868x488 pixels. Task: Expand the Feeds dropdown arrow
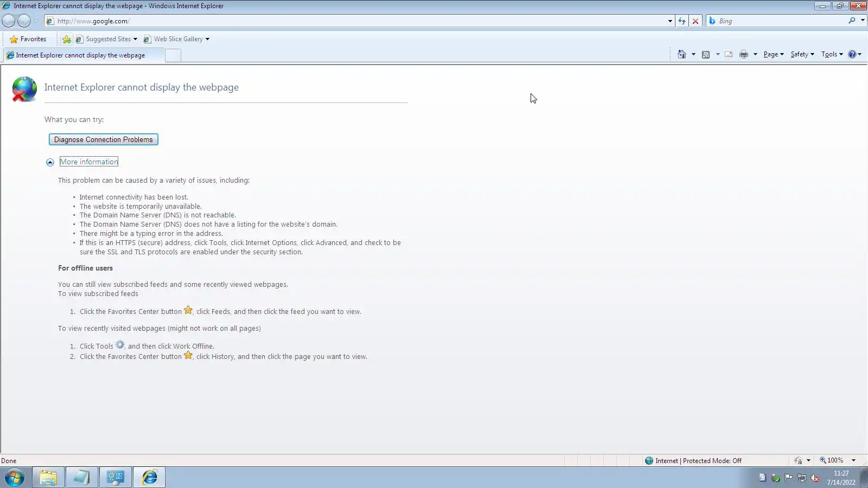(x=718, y=54)
